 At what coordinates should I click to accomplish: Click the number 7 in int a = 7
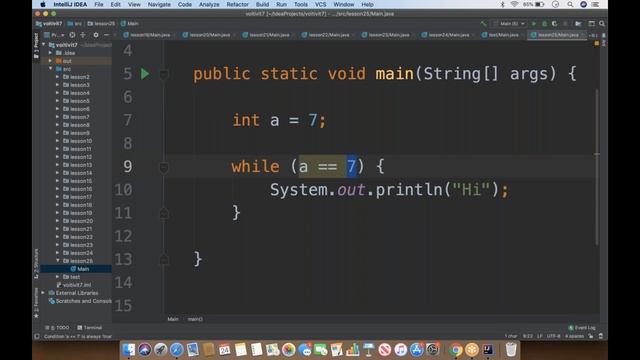tap(313, 120)
